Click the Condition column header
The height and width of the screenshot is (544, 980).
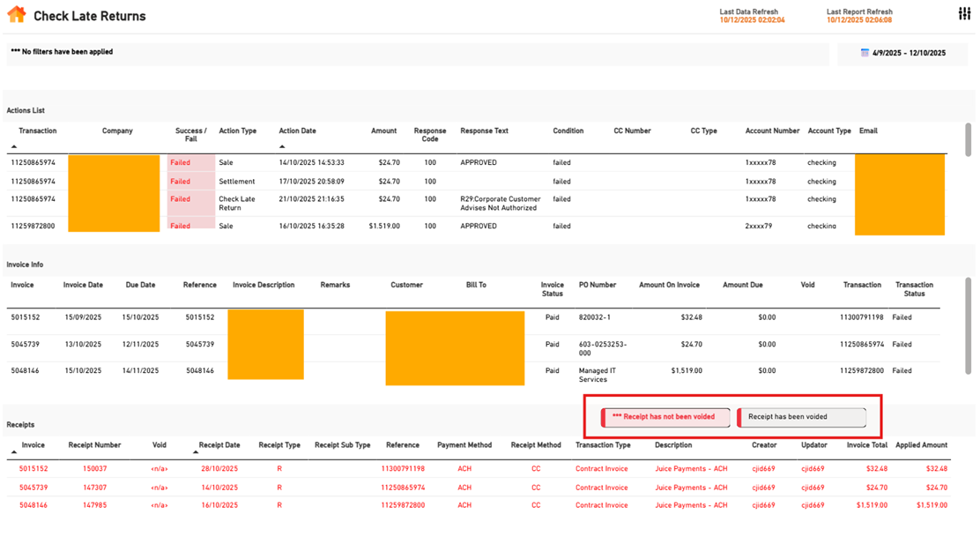(568, 131)
